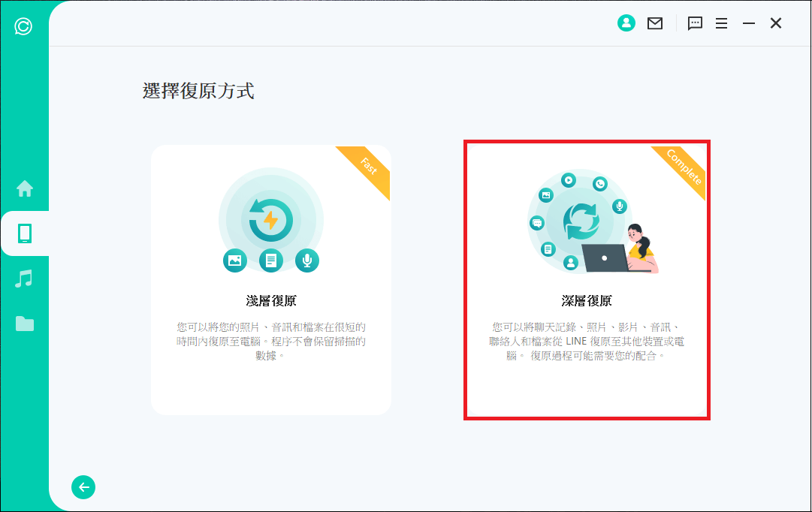Click the document icon on the shallow recovery card
The height and width of the screenshot is (512, 812).
[271, 261]
